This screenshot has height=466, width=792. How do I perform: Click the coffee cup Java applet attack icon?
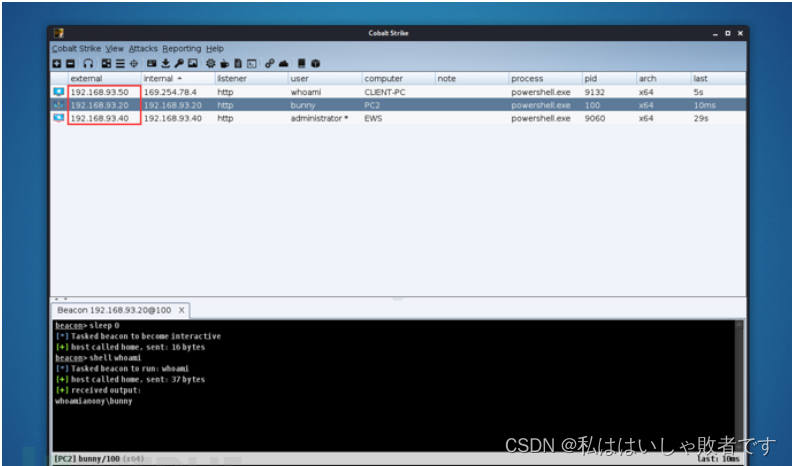pyautogui.click(x=224, y=64)
